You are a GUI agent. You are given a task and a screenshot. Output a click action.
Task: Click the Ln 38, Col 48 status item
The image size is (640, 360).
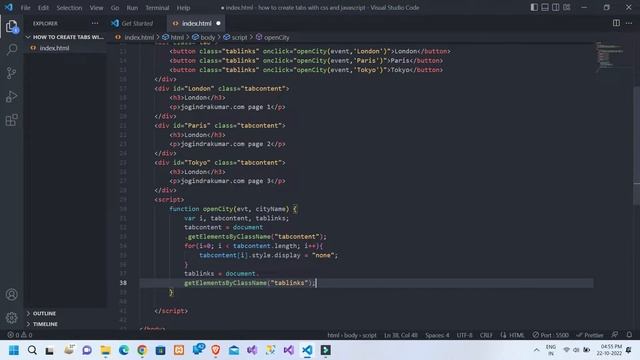tap(400, 335)
